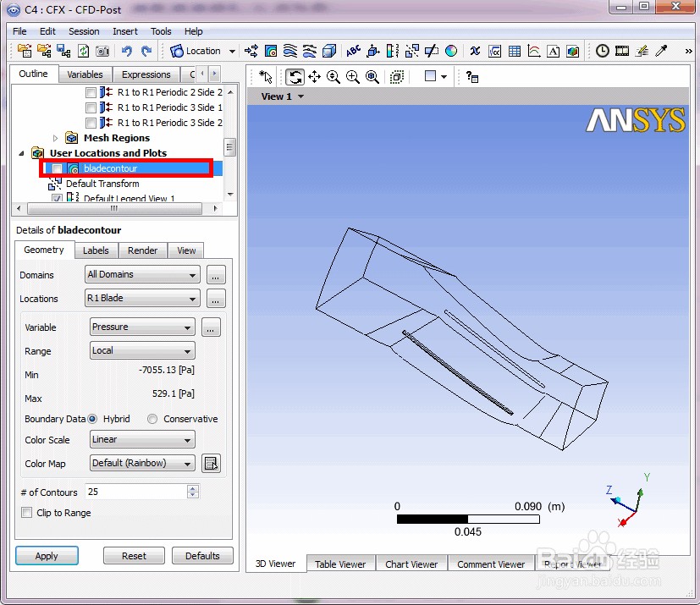Image resolution: width=700 pixels, height=605 pixels.
Task: Insert a color map
Action: pyautogui.click(x=451, y=51)
